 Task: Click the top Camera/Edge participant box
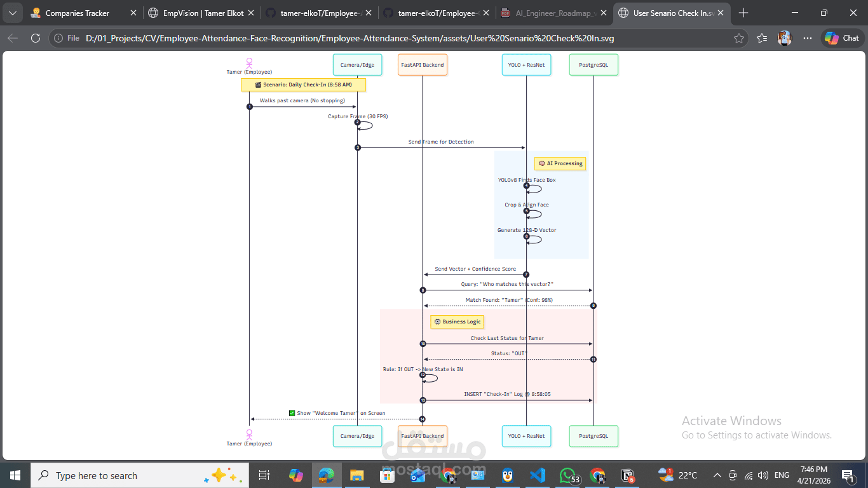pyautogui.click(x=357, y=65)
